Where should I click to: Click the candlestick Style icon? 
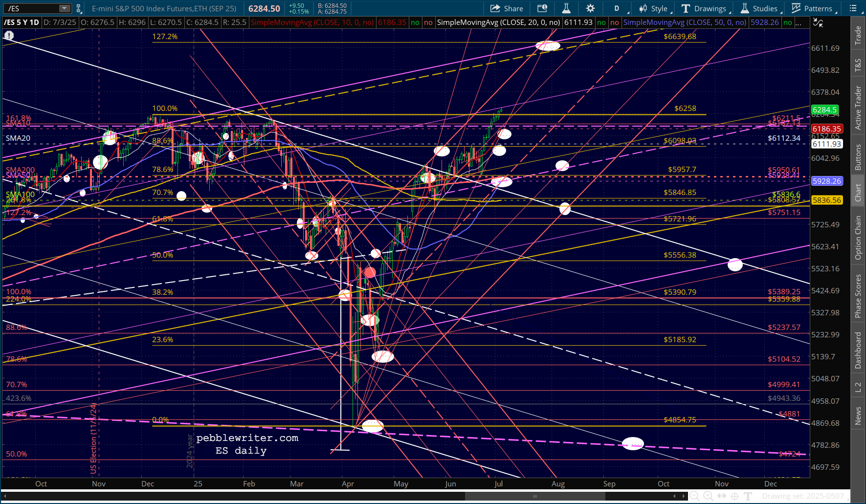[643, 8]
